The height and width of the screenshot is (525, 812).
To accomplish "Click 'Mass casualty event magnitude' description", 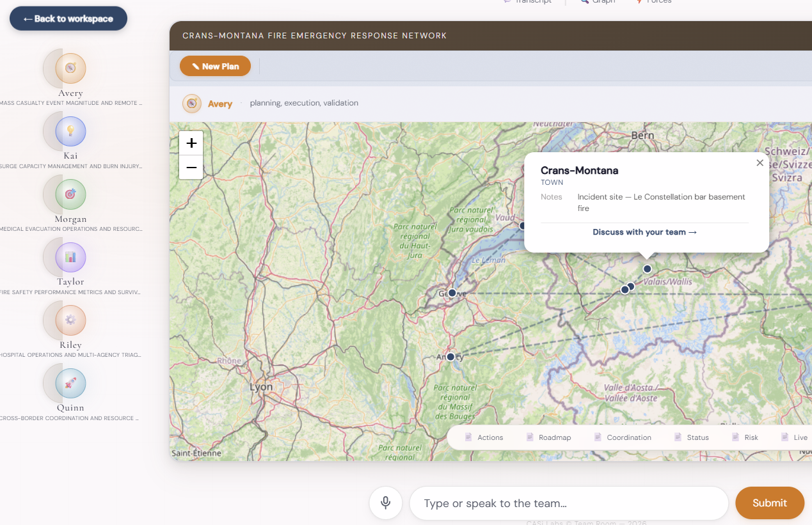I will pyautogui.click(x=70, y=102).
